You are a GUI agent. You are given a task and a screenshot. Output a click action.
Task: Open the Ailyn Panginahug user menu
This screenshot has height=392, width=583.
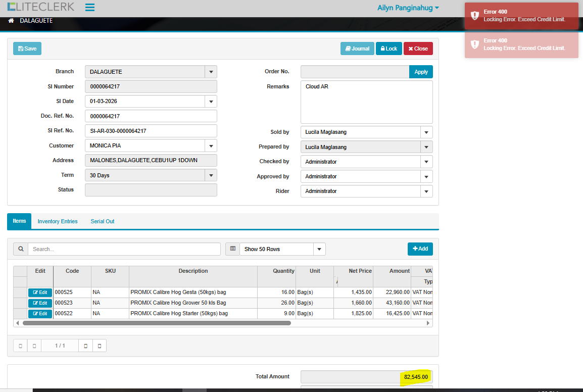pos(408,8)
